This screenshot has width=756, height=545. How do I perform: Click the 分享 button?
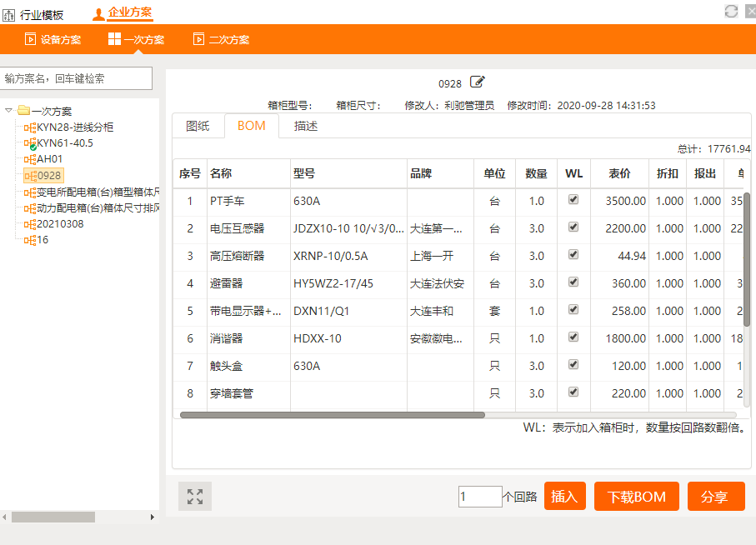click(716, 497)
